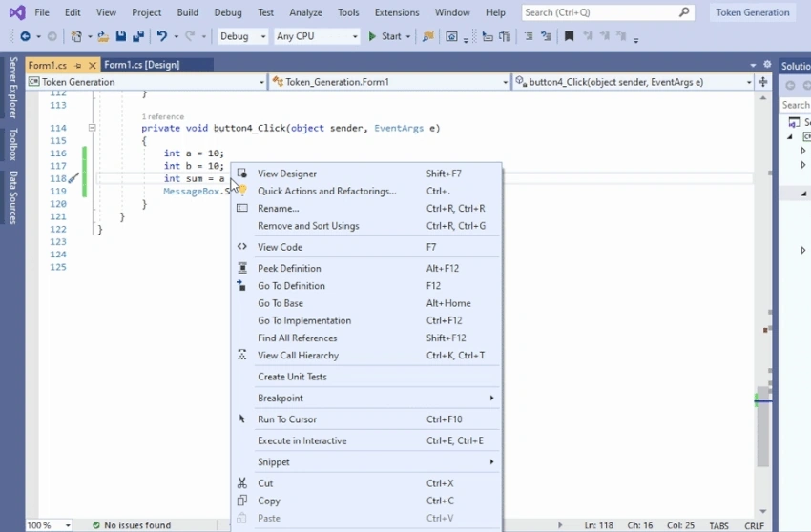Click the split editor icon beside the member dropdown
811x532 pixels.
763,82
